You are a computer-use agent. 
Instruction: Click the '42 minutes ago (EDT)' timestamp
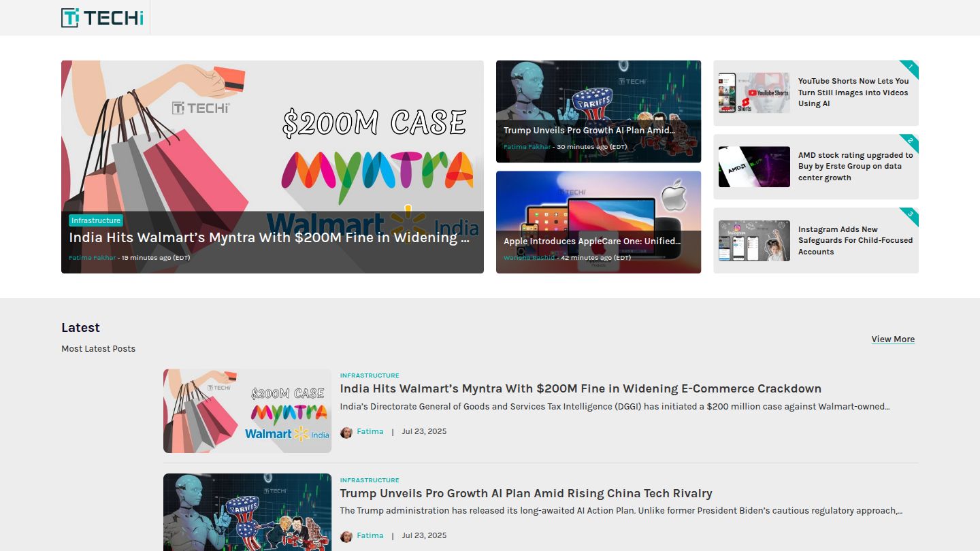point(595,258)
